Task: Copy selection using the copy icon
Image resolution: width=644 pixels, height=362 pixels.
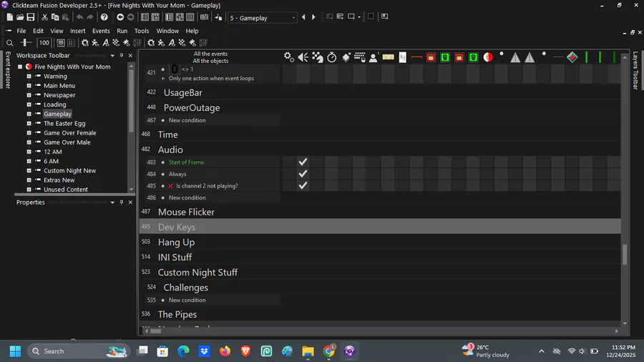Action: 54,17
